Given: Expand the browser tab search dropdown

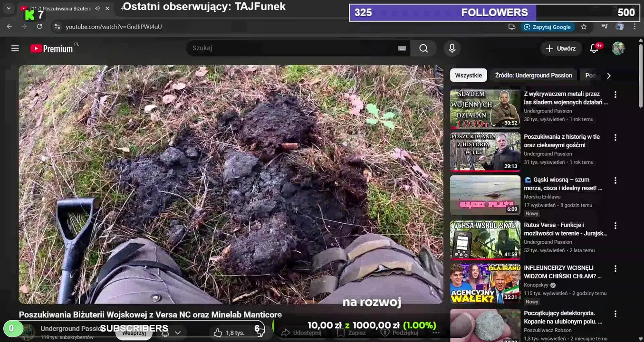Looking at the screenshot, I should pos(8,9).
